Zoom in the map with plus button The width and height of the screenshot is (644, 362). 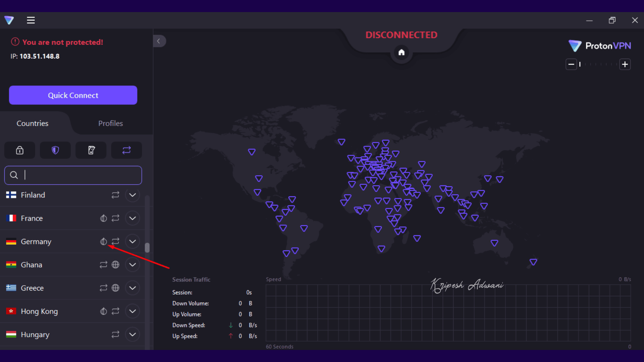pyautogui.click(x=625, y=64)
